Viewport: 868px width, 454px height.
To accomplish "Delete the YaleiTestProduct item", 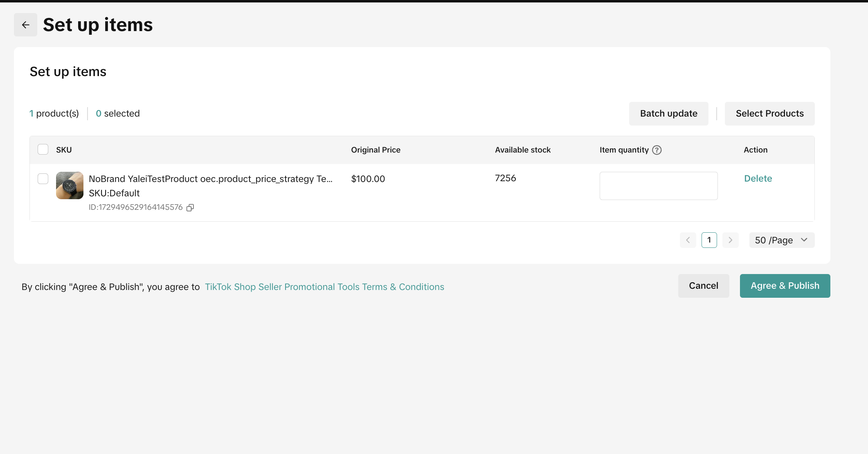I will pos(758,178).
